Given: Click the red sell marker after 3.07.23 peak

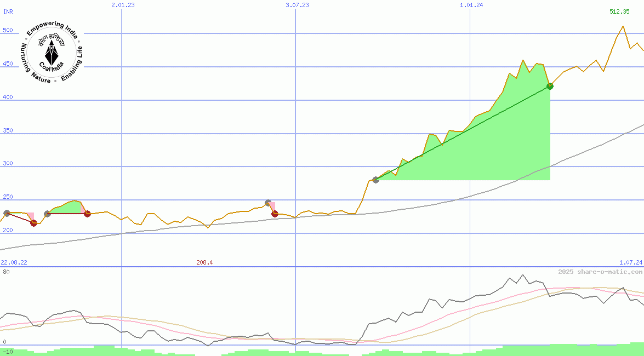Looking at the screenshot, I should 275,214.
